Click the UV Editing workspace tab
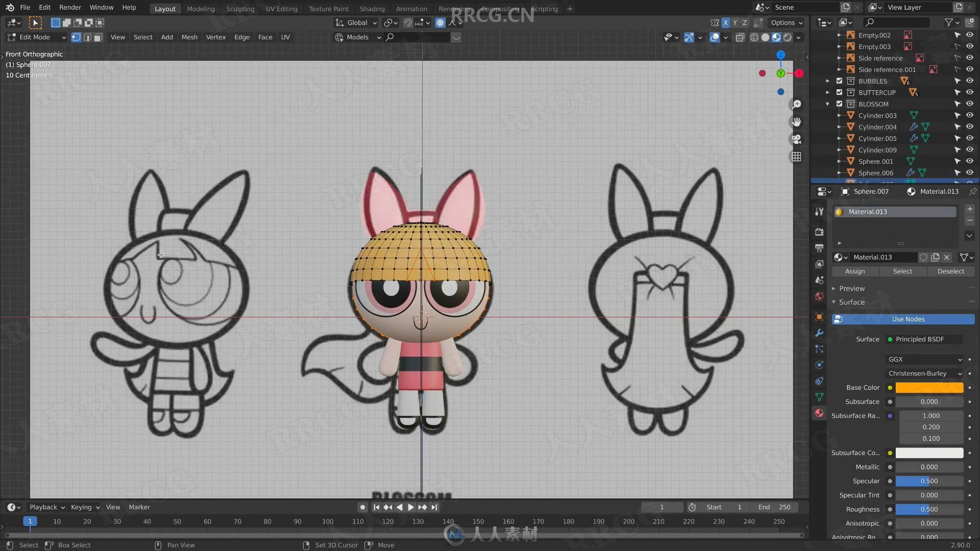The width and height of the screenshot is (980, 551). click(x=281, y=9)
